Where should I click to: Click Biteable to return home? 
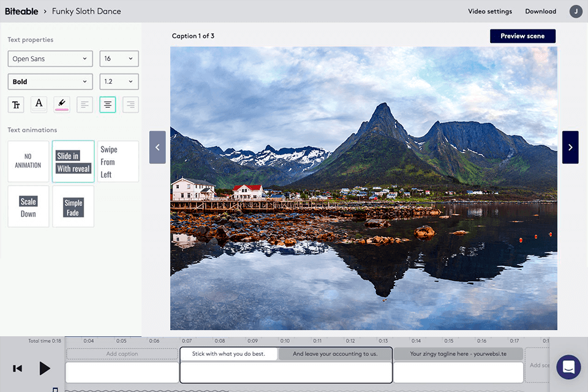(x=22, y=11)
